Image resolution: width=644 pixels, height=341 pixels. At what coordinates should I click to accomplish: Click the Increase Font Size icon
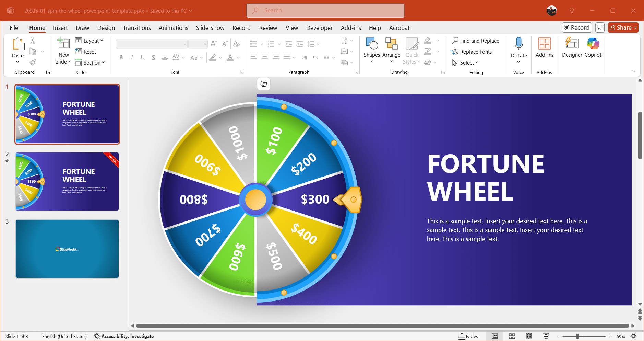point(213,44)
